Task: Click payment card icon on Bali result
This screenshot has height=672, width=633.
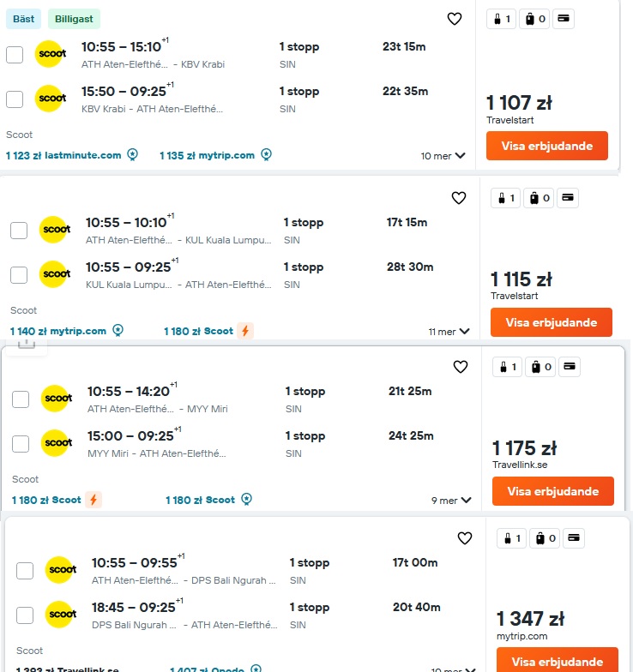Action: point(573,538)
